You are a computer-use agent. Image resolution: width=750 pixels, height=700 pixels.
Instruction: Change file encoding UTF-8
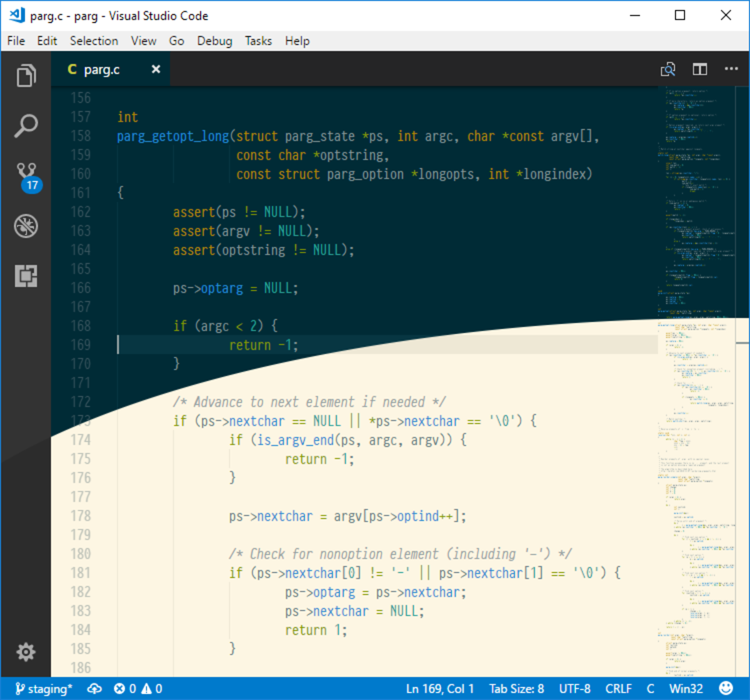[x=575, y=689]
